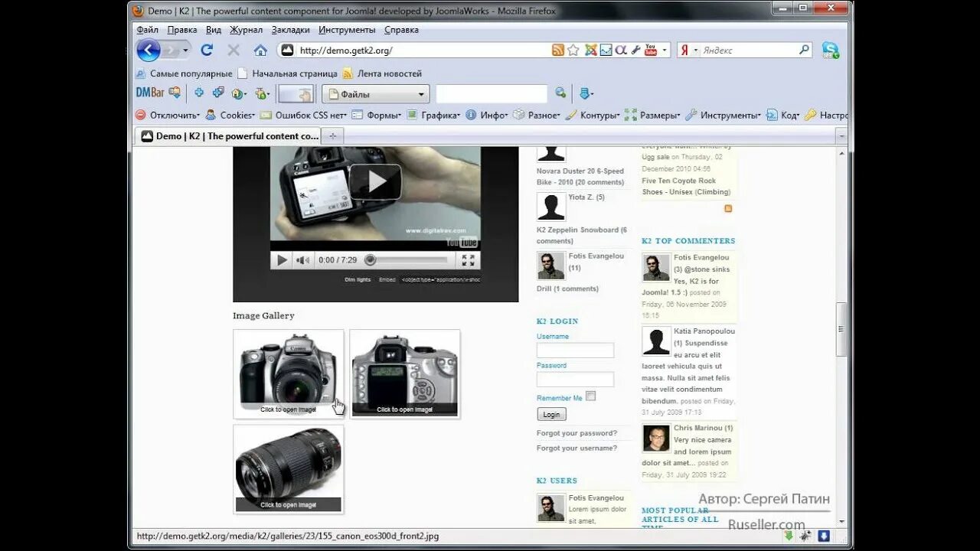Image resolution: width=980 pixels, height=551 pixels.
Task: Bookmark this page with the star icon
Action: [x=573, y=51]
